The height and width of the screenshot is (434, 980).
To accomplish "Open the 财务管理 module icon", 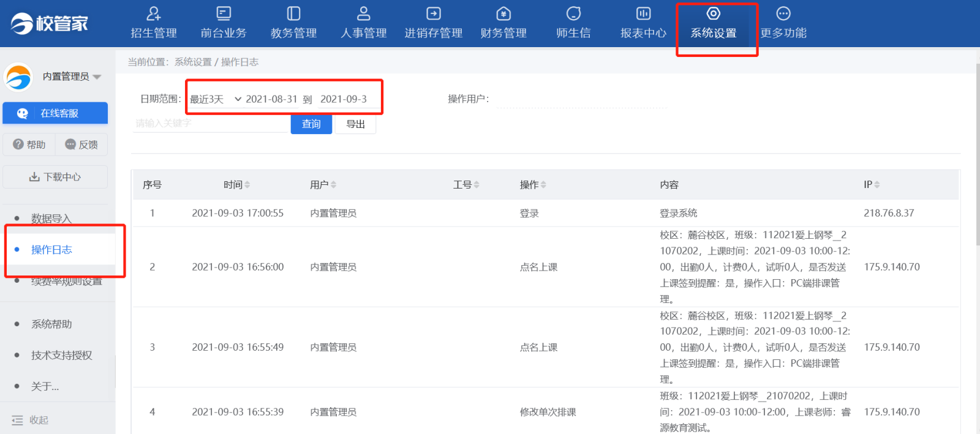I will coord(503,13).
